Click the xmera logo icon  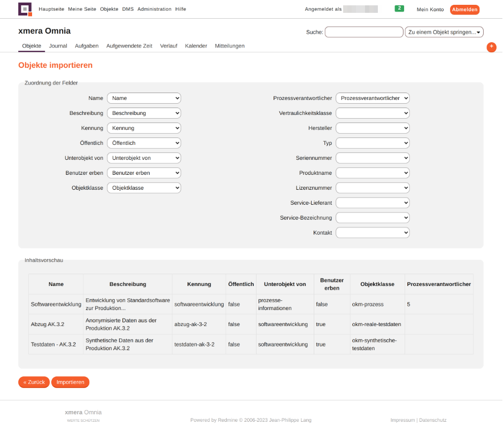[x=25, y=9]
